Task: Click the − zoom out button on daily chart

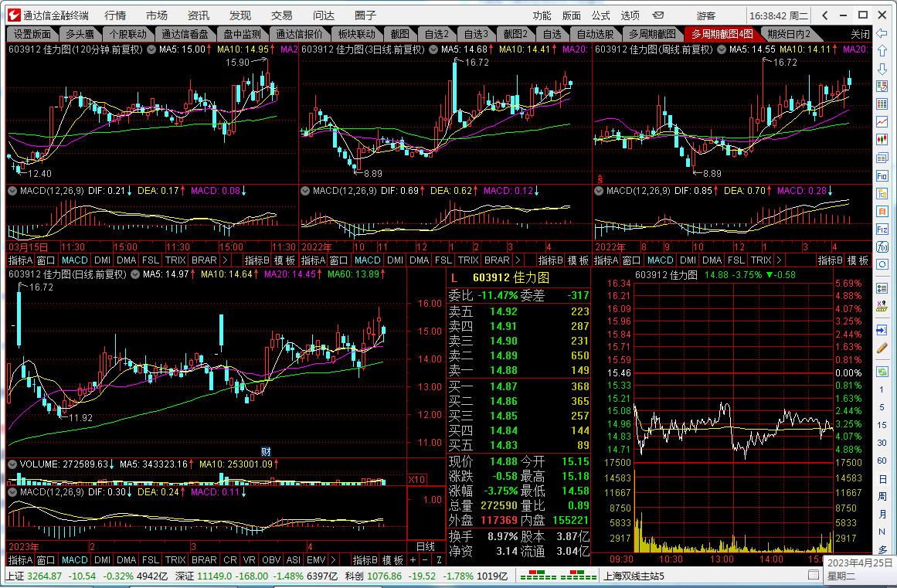Action: click(426, 560)
